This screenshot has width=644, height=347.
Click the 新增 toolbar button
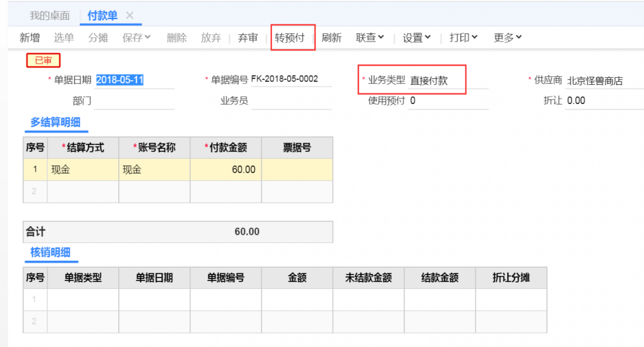click(30, 38)
